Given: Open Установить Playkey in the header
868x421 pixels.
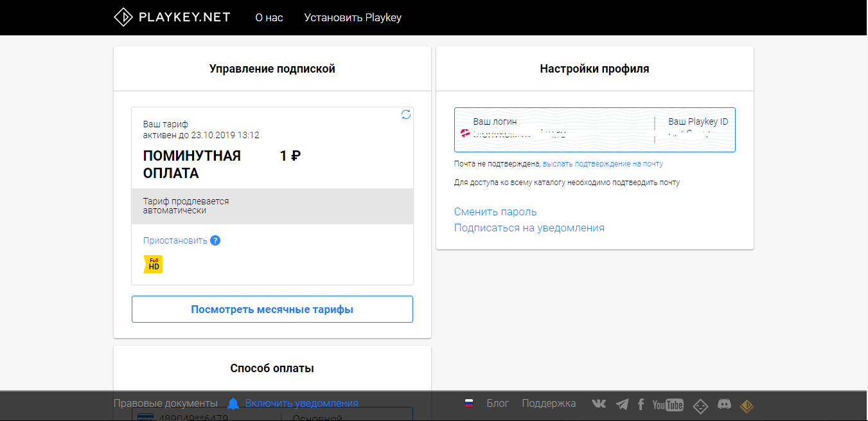Looking at the screenshot, I should (x=353, y=17).
